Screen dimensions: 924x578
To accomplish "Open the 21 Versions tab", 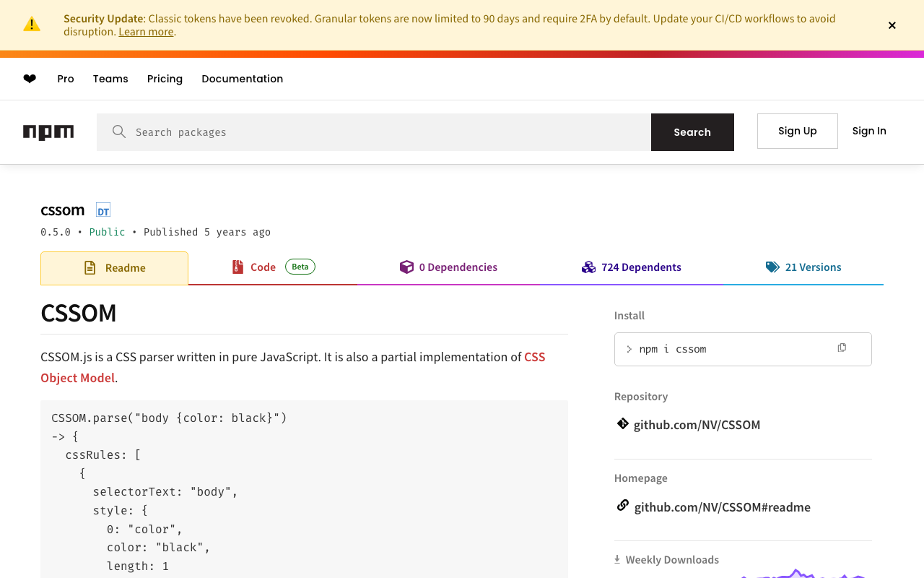I will tap(803, 267).
